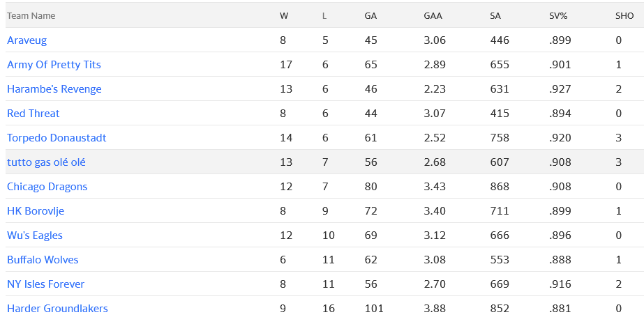Sort table by W column header
This screenshot has width=644, height=324.
click(283, 15)
